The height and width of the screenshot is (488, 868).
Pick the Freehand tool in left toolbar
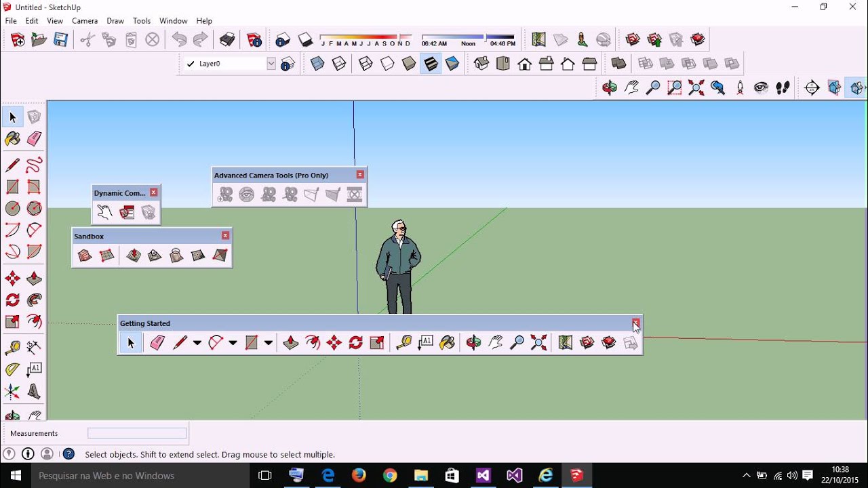tap(34, 165)
